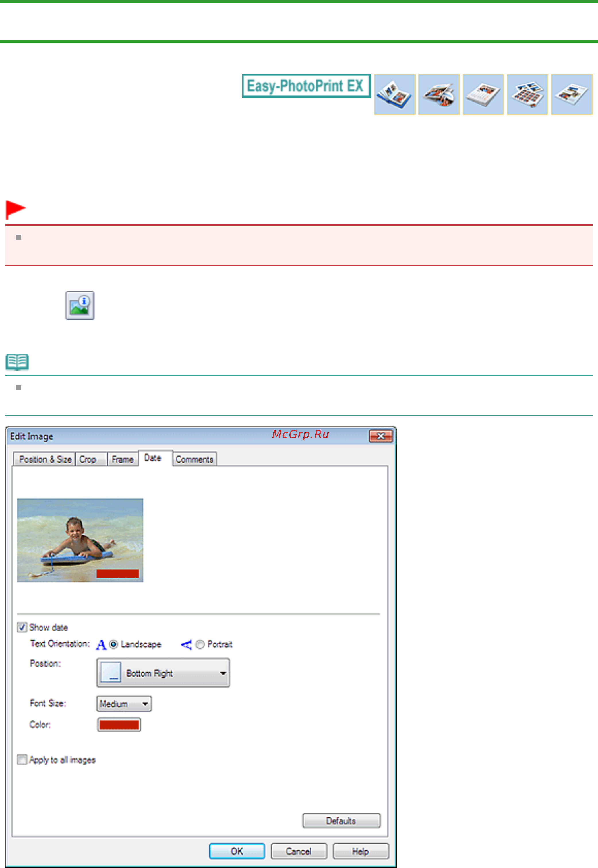Tick Apply to all images checkbox
This screenshot has height=868, width=598.
pyautogui.click(x=22, y=760)
